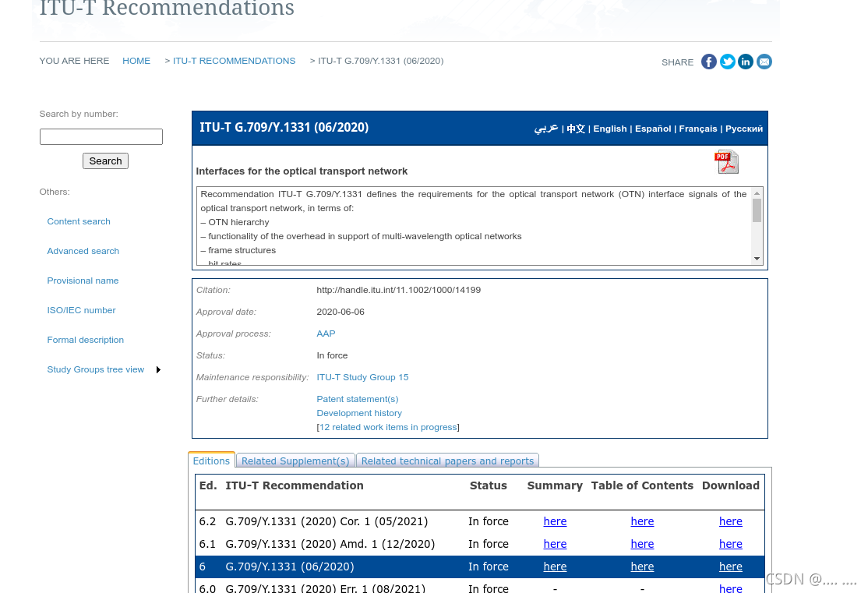Open Table of Contents 'here' for edition 6
Viewport: 868px width, 593px height.
[x=642, y=567]
